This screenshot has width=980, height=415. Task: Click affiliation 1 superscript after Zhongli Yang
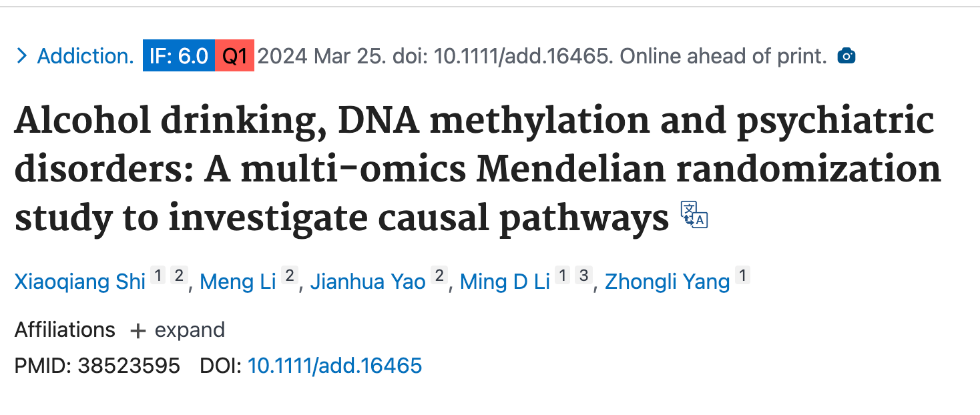click(742, 276)
